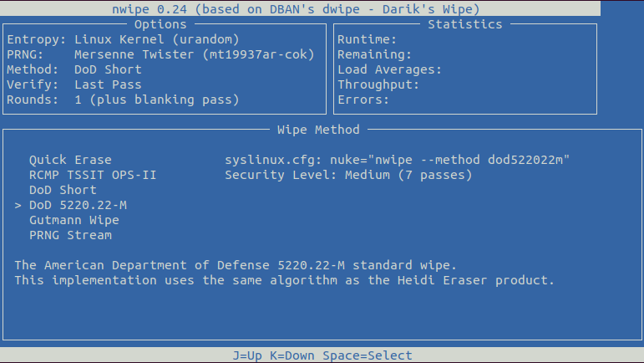This screenshot has height=363, width=644.
Task: Click the Verify Last Pass option
Action: click(x=74, y=84)
